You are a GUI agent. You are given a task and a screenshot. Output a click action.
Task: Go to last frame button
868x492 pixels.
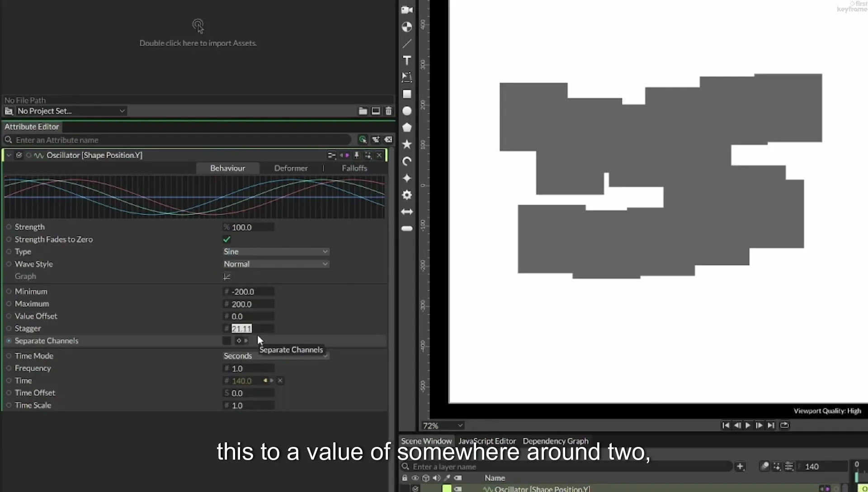pos(771,425)
